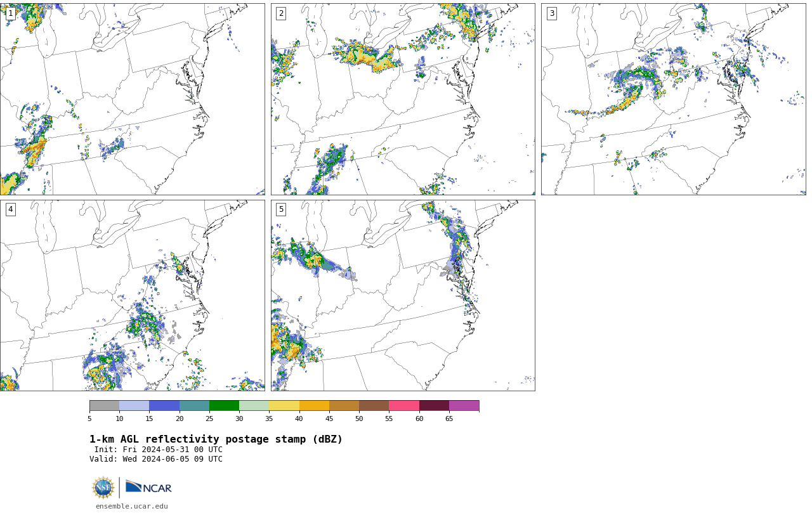Image resolution: width=812 pixels, height=513 pixels.
Task: Click the 'Init: Fri 2024-05-31 00 UTC' line
Action: tap(159, 450)
